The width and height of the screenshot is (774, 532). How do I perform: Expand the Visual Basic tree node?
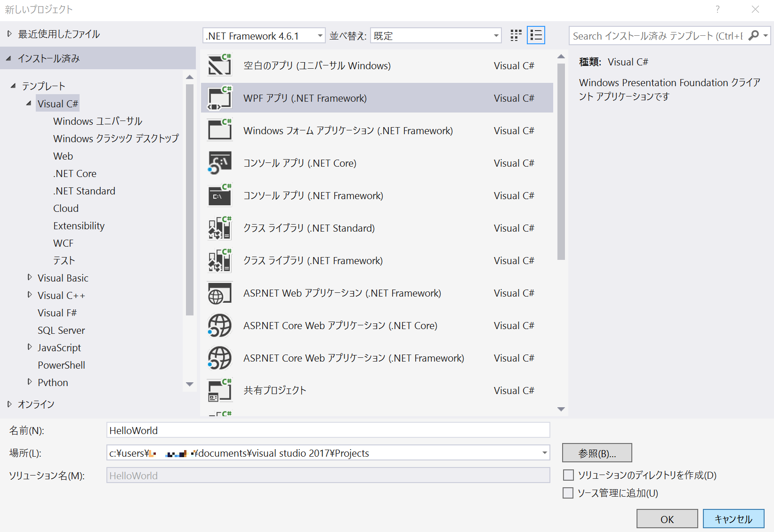[30, 277]
